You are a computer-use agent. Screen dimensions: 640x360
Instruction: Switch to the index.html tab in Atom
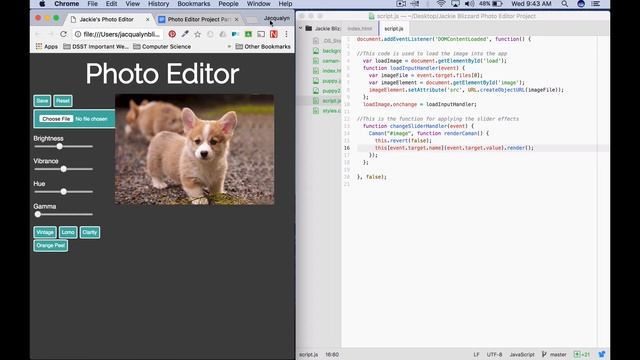[360, 29]
